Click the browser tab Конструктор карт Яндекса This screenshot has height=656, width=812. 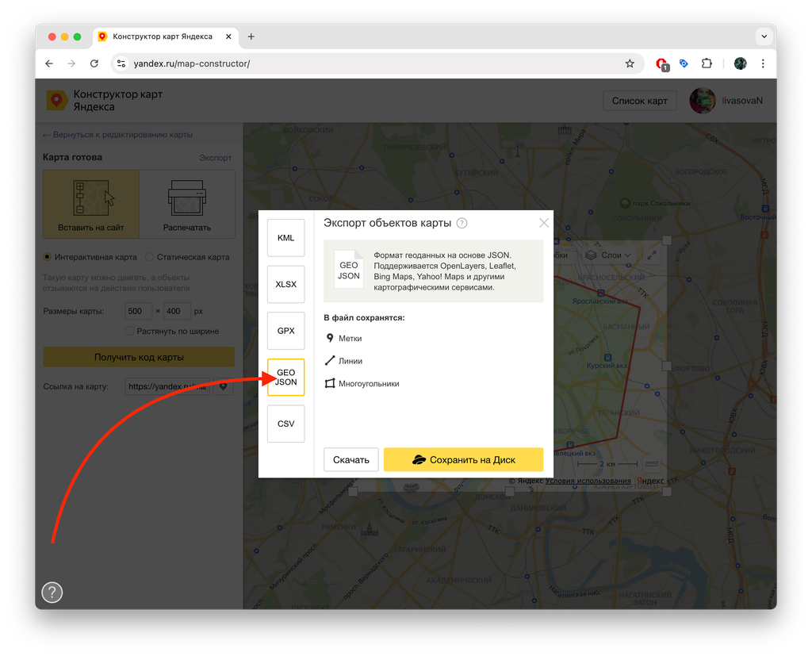166,36
